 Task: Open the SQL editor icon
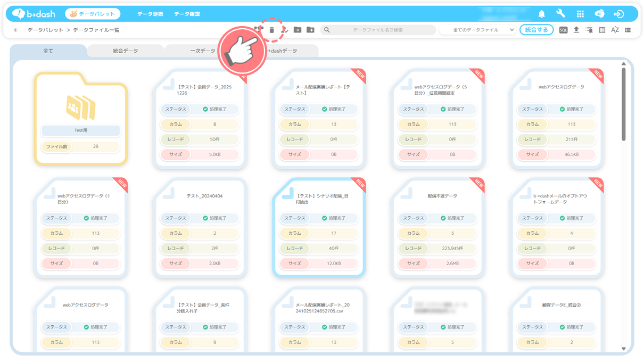[x=563, y=30]
